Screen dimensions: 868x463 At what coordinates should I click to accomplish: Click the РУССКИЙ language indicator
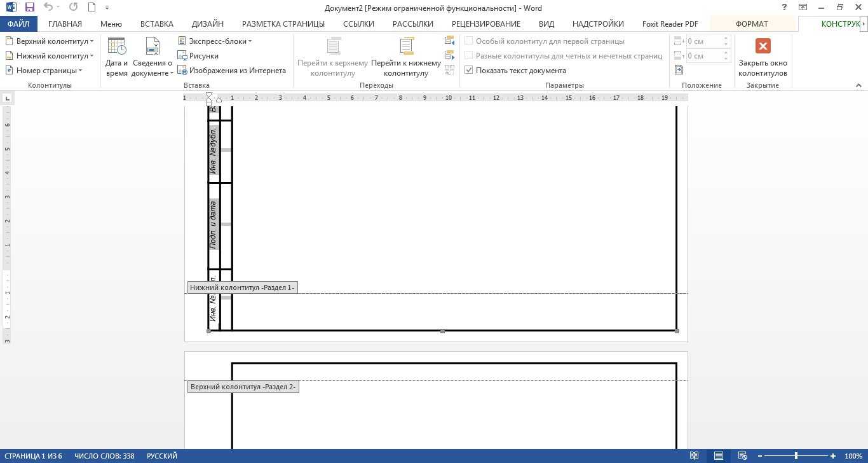tap(162, 456)
